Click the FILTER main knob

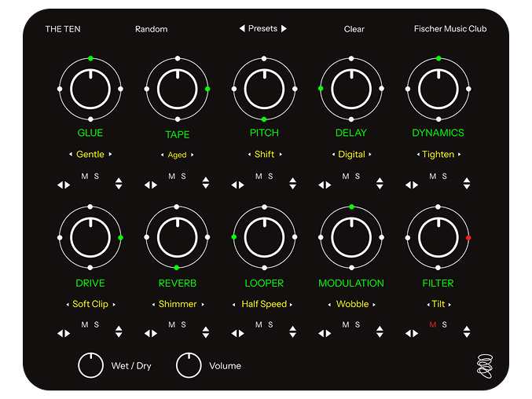tap(438, 238)
